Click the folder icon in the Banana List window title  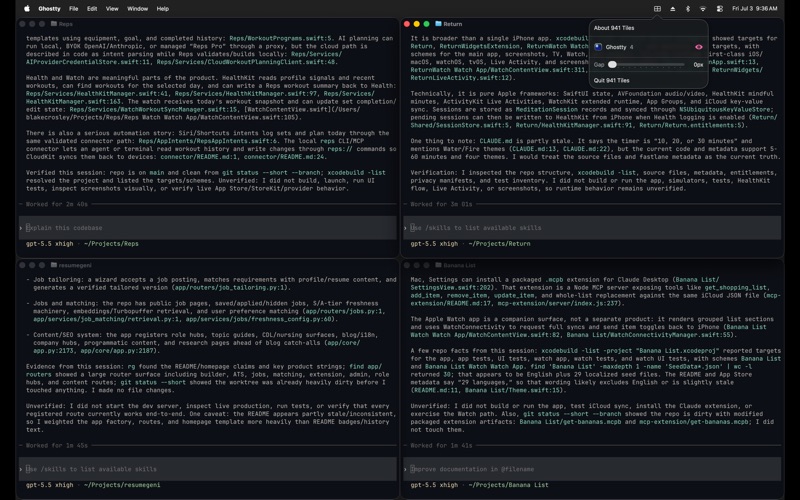(x=438, y=265)
